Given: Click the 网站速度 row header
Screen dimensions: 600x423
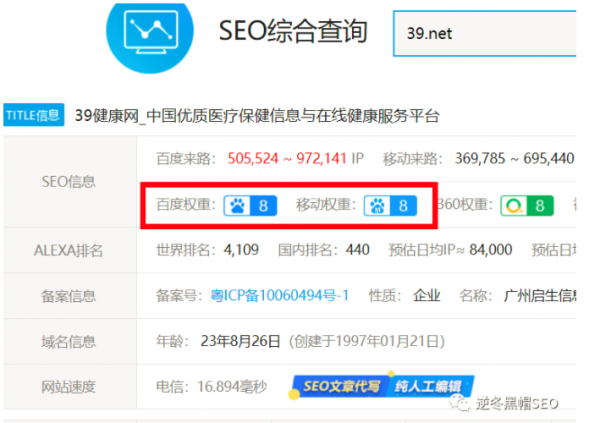Looking at the screenshot, I should [x=68, y=387].
